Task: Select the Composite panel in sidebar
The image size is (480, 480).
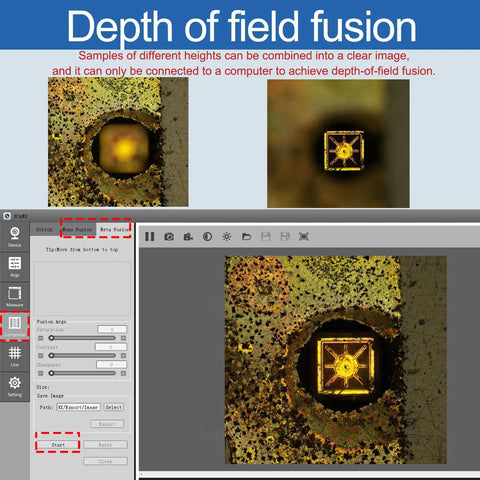Action: click(x=15, y=326)
